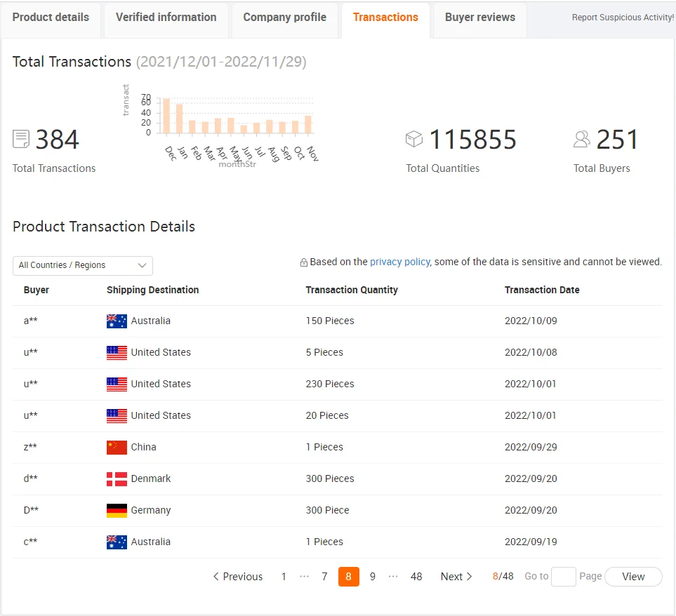Click the 230 Pieces quantity cell
Viewport: 676px width, 616px height.
pos(330,384)
